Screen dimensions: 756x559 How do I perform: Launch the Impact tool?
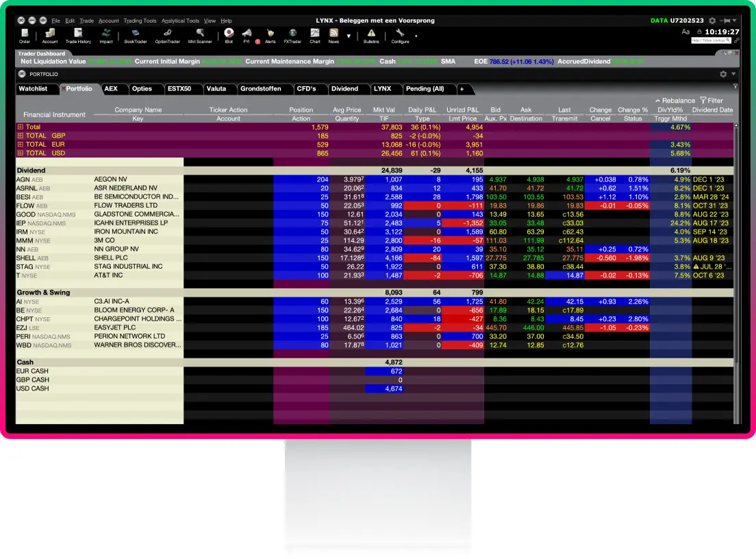[x=106, y=36]
